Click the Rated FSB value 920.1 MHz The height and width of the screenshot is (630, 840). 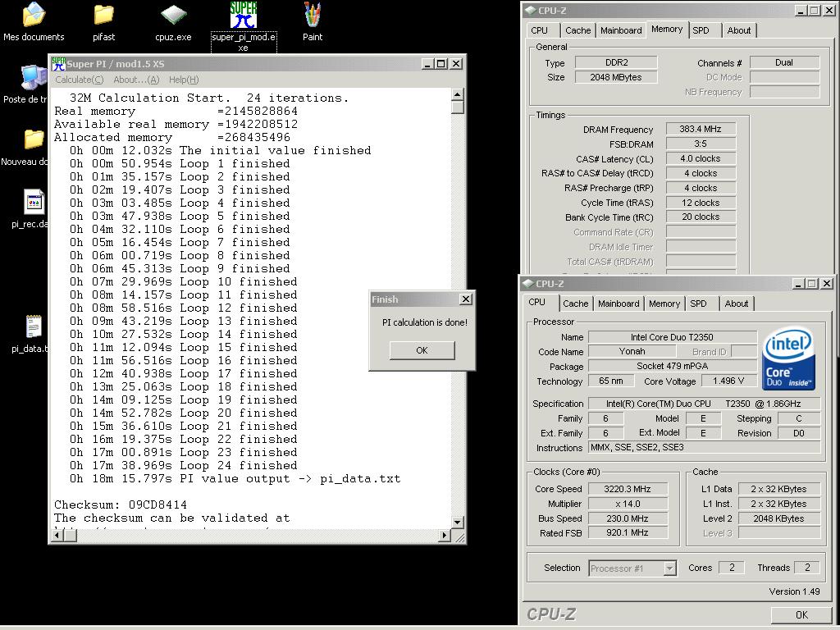tap(628, 533)
